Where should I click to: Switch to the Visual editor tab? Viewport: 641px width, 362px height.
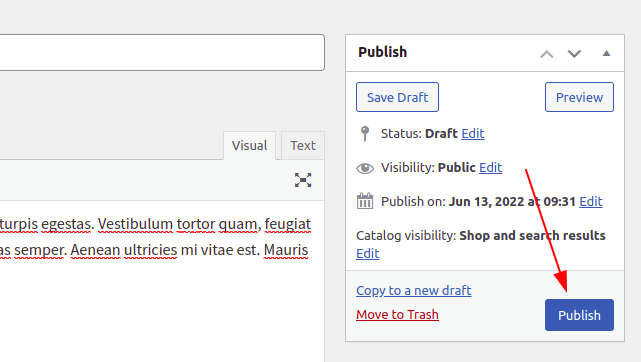pos(249,145)
